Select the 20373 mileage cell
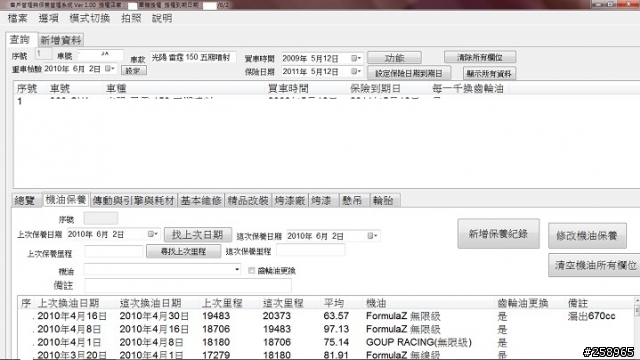Image resolution: width=640 pixels, height=360 pixels. tap(277, 316)
